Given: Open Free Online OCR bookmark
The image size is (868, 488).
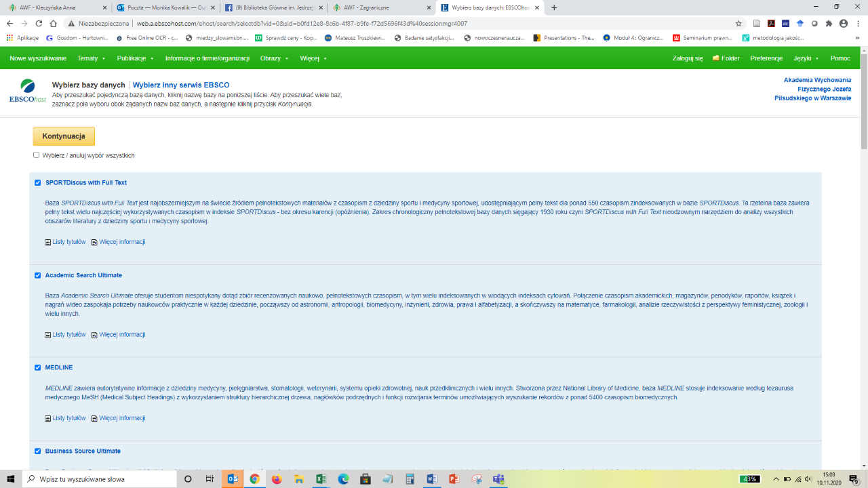Looking at the screenshot, I should [x=147, y=38].
